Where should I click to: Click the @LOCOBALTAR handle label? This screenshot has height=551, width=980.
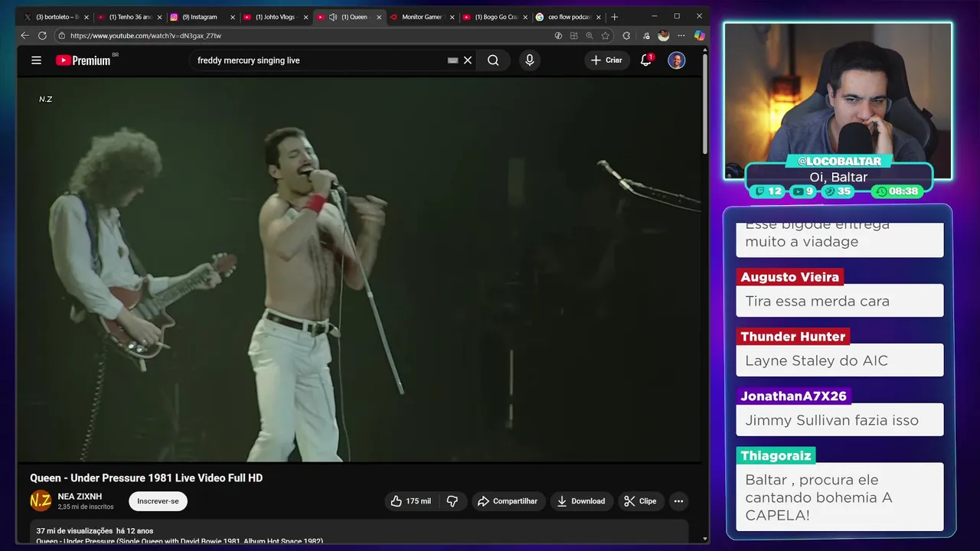pos(839,161)
